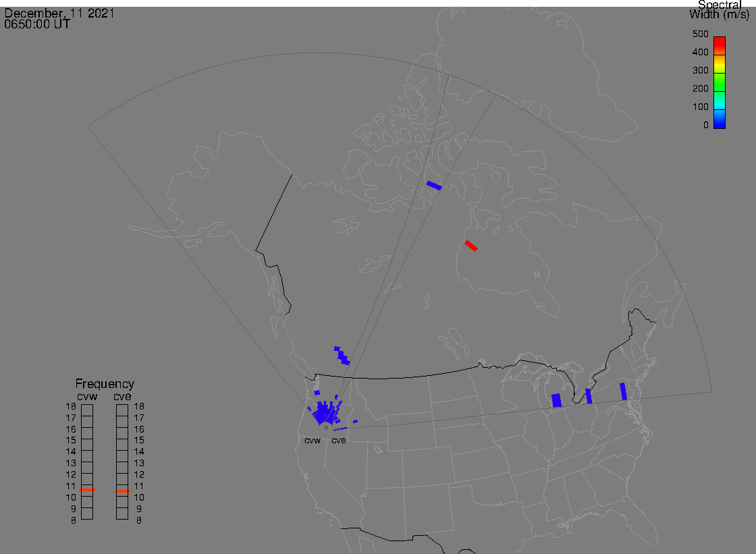Click the '8' label beside the cve bar
Screen dimensions: 756x554
click(x=139, y=521)
